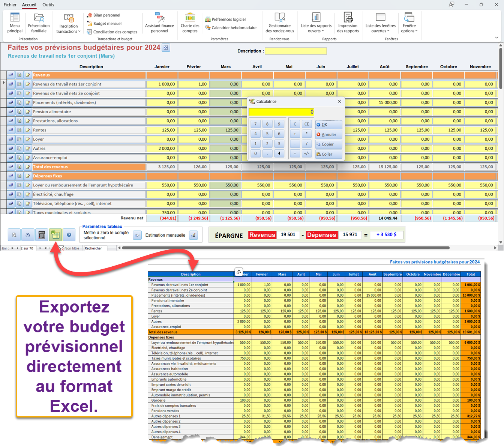This screenshot has height=446, width=504.
Task: Click Annuler in the Calculatrice dialog
Action: 328,135
